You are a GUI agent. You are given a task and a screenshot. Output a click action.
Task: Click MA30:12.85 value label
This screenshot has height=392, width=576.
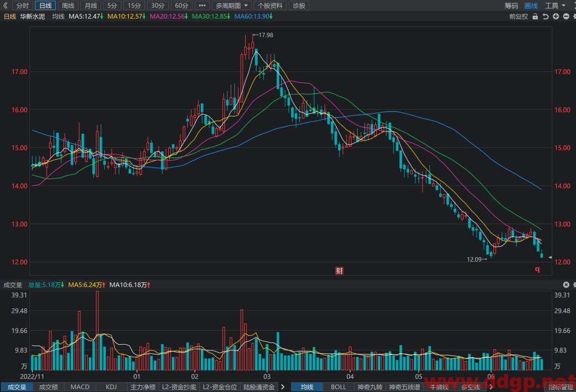pos(211,16)
